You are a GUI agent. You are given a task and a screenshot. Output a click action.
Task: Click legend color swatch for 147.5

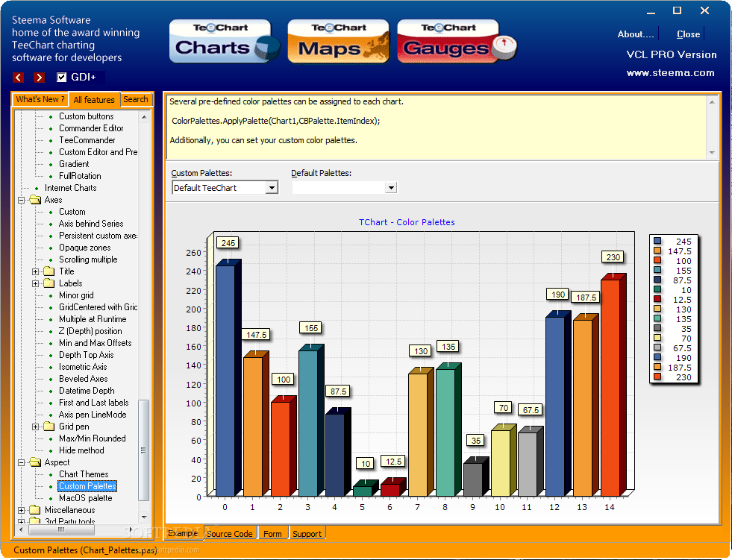(x=657, y=251)
